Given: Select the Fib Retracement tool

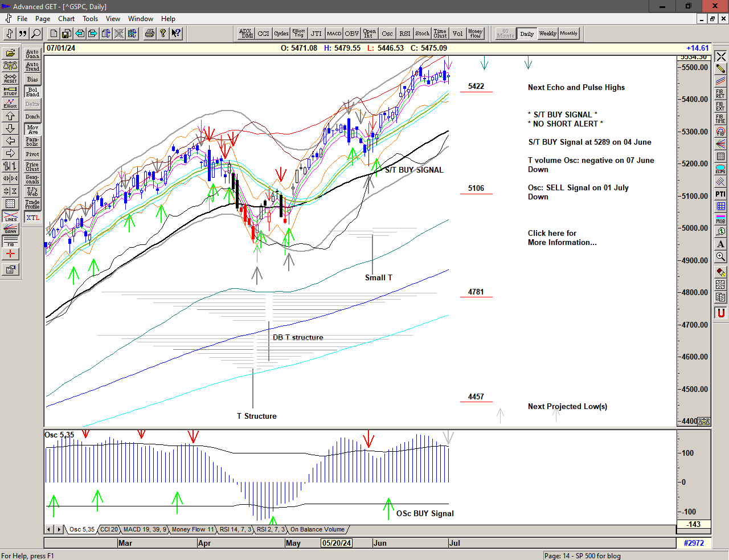Looking at the screenshot, I should pyautogui.click(x=720, y=94).
